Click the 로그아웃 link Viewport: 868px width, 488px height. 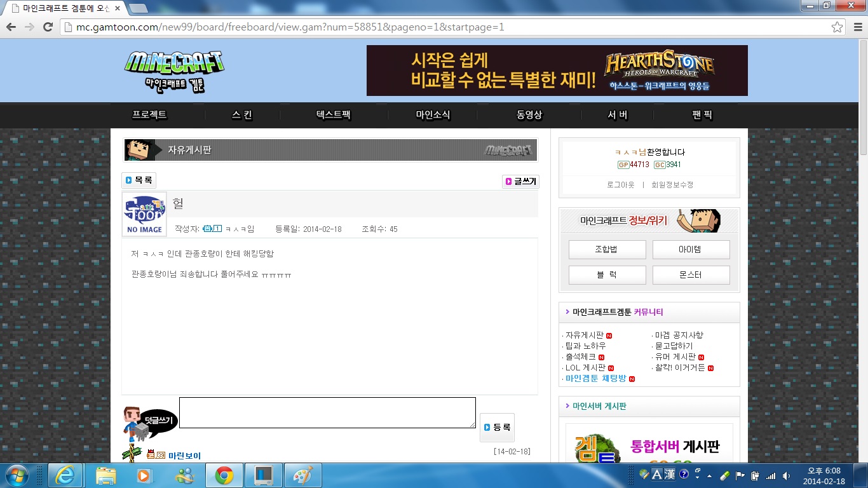621,184
